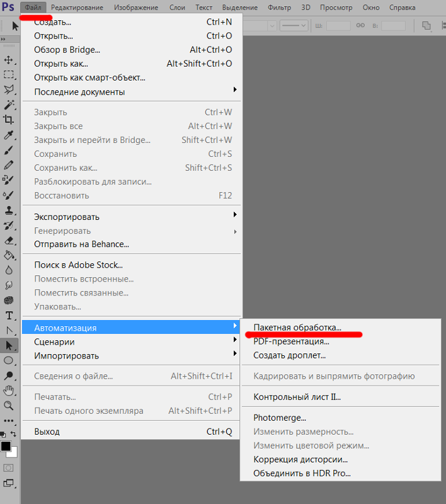446x504 pixels.
Task: Select the Type tool
Action: point(9,316)
